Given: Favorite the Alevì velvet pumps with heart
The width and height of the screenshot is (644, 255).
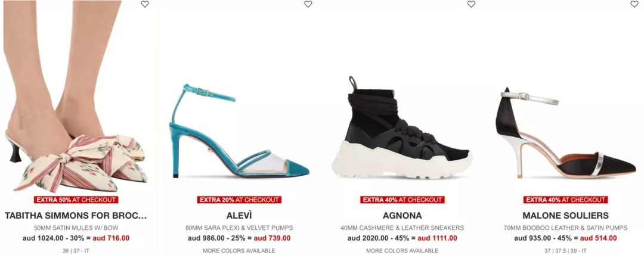Looking at the screenshot, I should (308, 4).
